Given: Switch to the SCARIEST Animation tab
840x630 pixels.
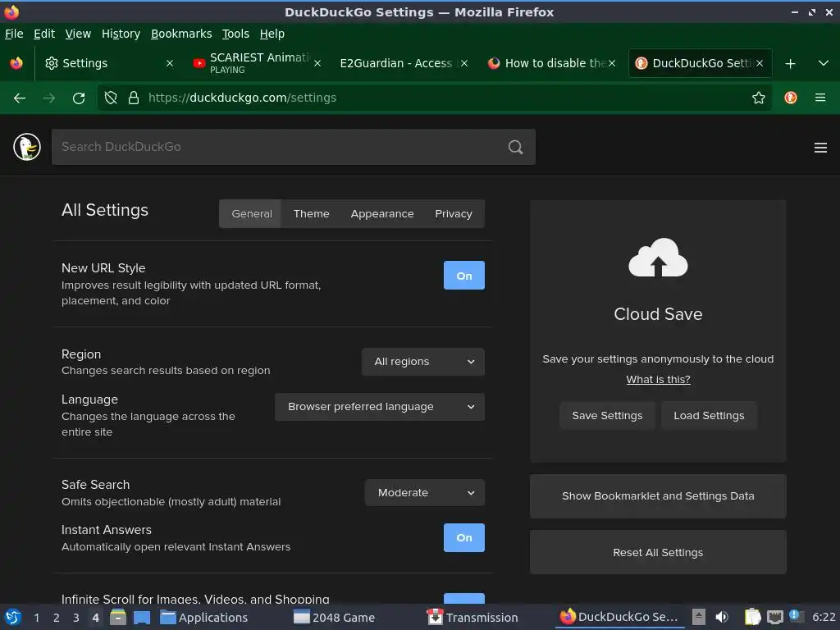Looking at the screenshot, I should [257, 63].
